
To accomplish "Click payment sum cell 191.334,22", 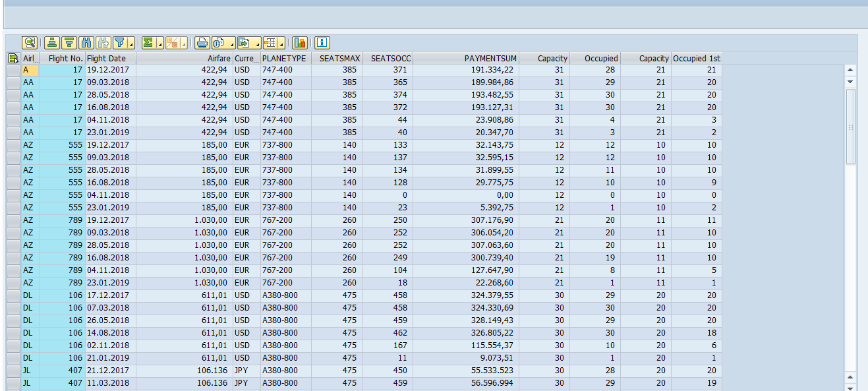I will pos(466,70).
